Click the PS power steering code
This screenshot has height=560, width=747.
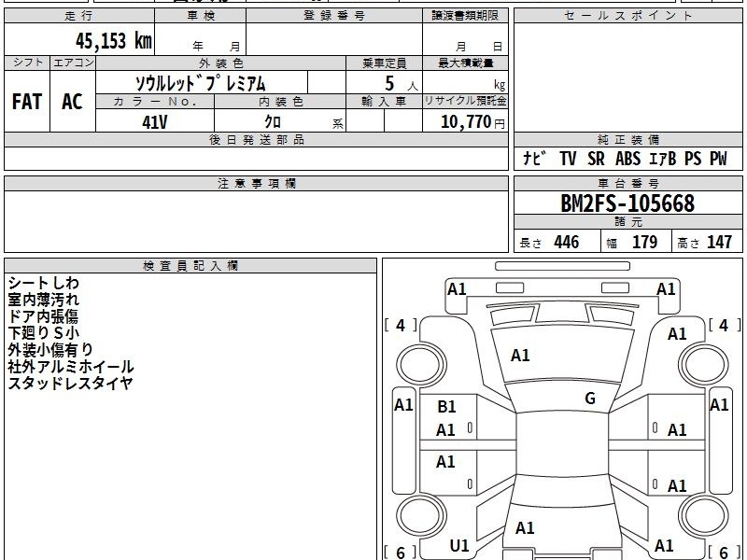pos(693,159)
